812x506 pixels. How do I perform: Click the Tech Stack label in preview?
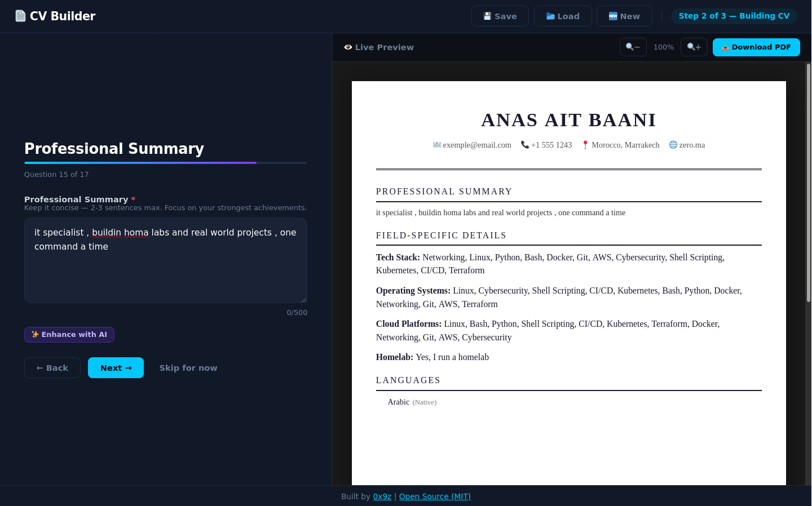tap(398, 258)
